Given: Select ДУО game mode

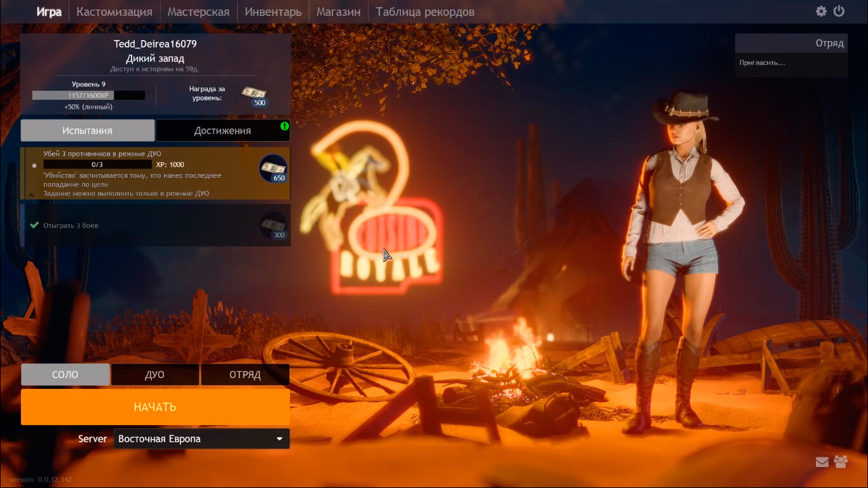Looking at the screenshot, I should pos(155,374).
